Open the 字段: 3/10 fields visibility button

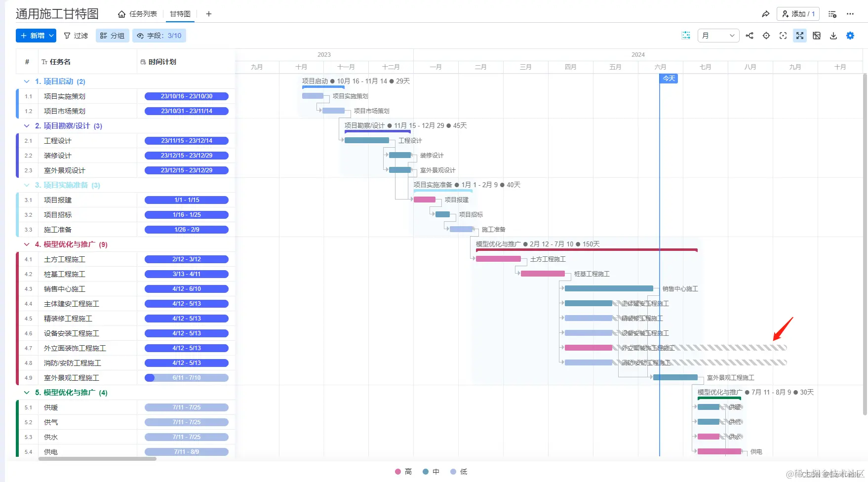(x=159, y=36)
